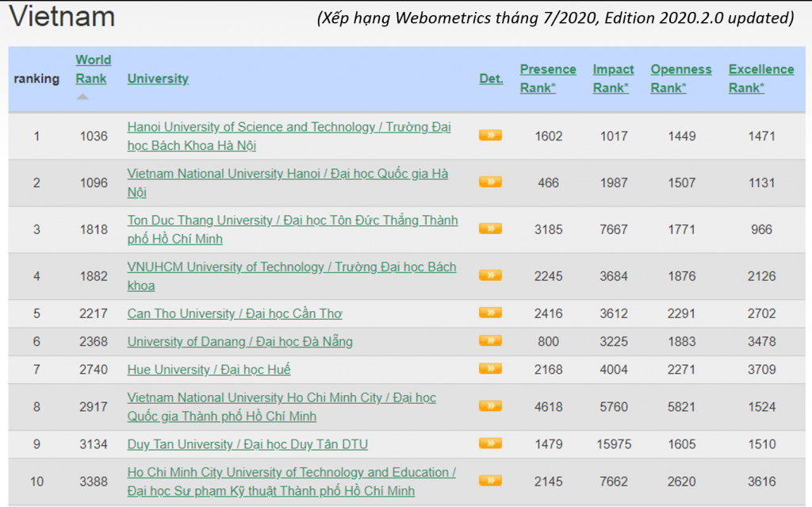Sort by Impact Rank column
This screenshot has height=507, width=812.
point(613,79)
